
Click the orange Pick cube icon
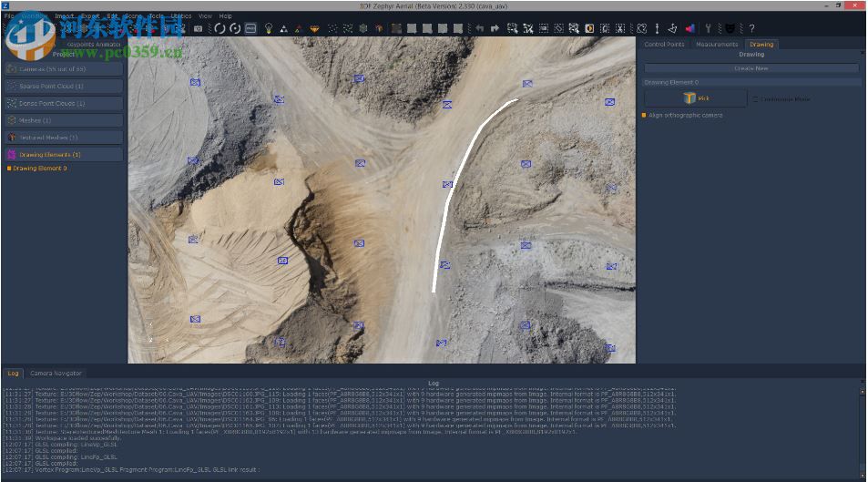click(689, 98)
